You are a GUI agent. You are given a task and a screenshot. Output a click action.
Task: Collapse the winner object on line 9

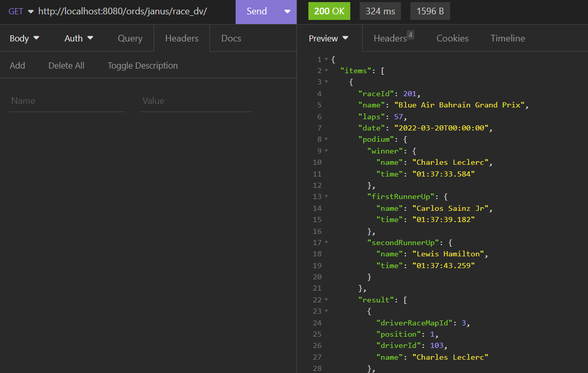pos(326,150)
